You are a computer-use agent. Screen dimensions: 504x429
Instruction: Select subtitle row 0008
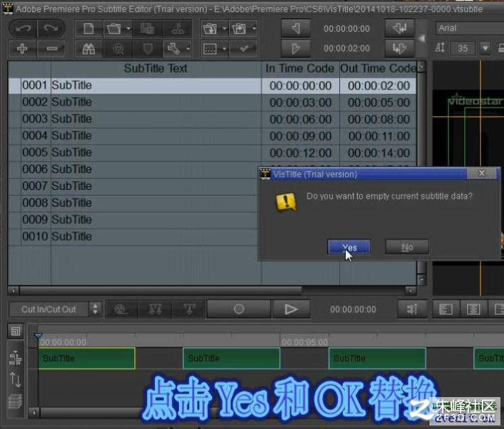point(133,203)
